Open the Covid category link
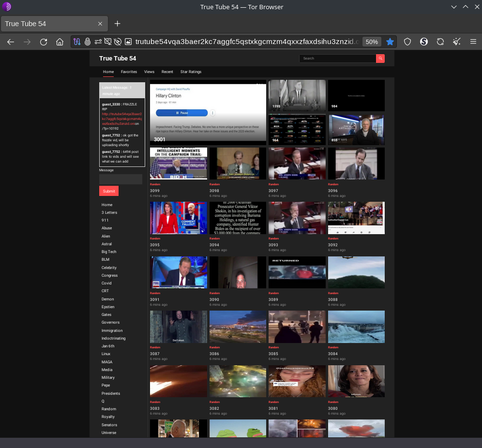The image size is (482, 448). coord(106,283)
